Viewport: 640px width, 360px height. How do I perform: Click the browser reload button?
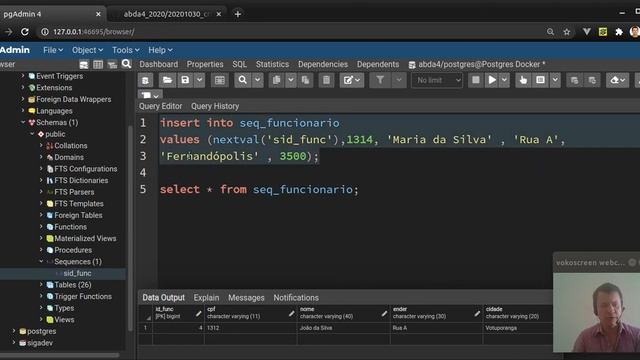[x=25, y=32]
